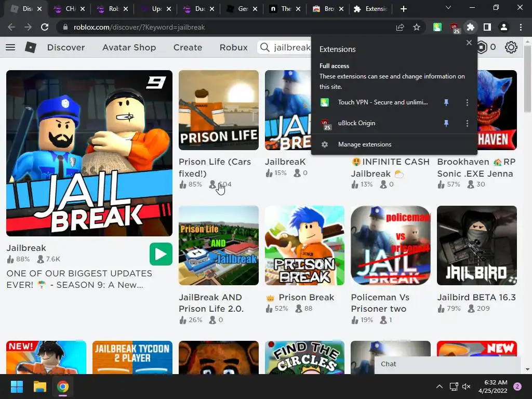Show hidden system tray icons
Image resolution: width=532 pixels, height=399 pixels.
click(440, 387)
